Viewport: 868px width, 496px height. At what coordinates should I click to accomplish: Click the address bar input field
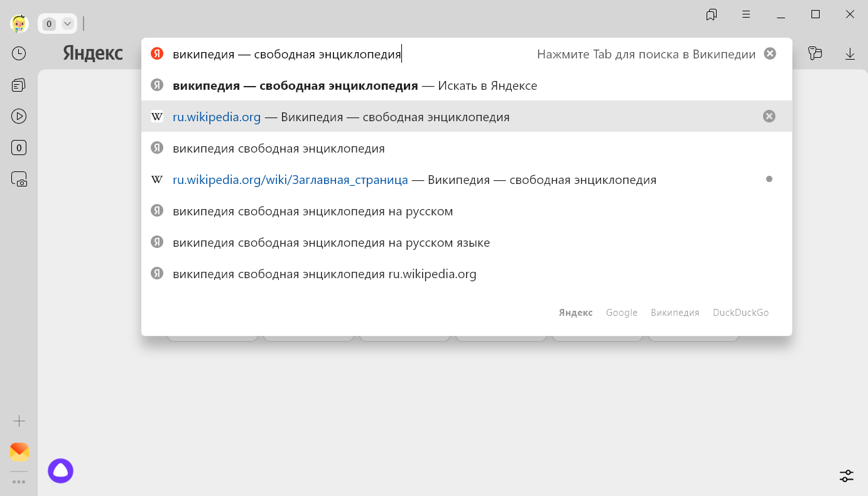click(339, 55)
